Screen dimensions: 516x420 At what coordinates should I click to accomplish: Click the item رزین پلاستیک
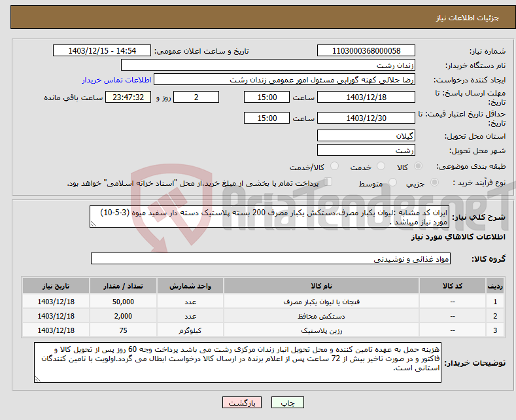[322, 331]
